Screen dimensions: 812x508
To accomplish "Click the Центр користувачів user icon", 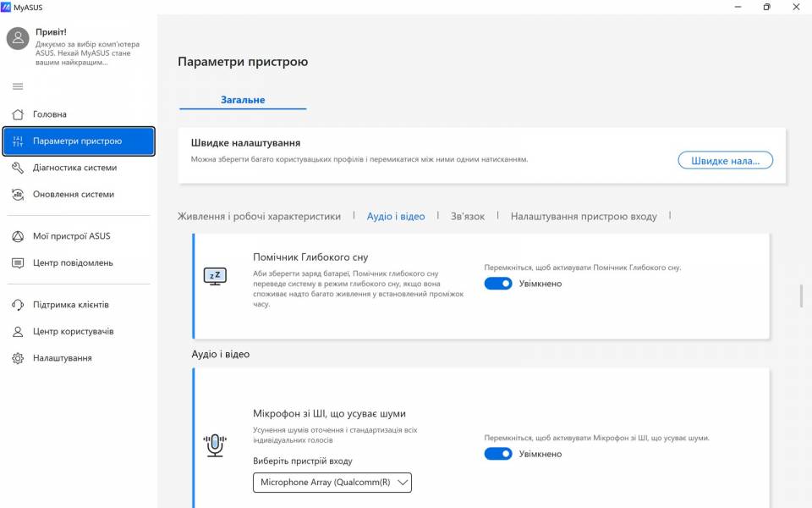I will click(18, 331).
